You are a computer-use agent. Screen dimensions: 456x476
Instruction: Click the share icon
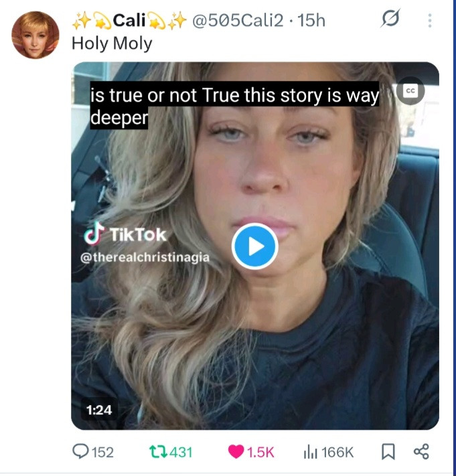(421, 452)
